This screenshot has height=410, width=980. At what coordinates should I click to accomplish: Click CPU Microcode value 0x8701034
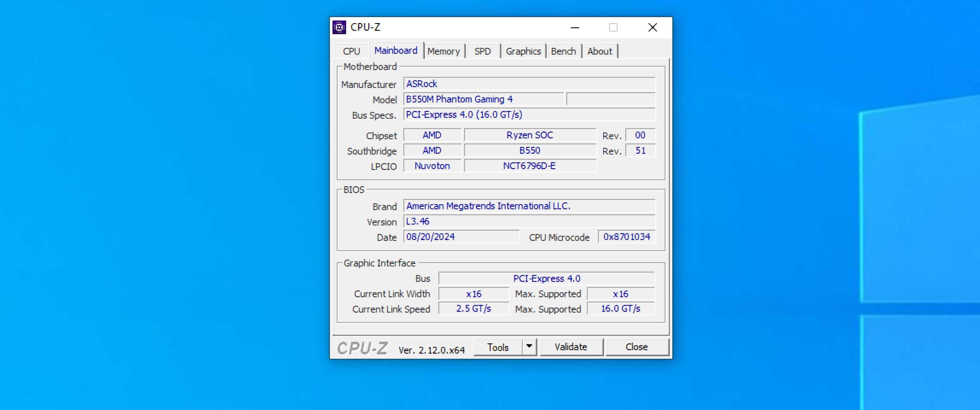626,237
